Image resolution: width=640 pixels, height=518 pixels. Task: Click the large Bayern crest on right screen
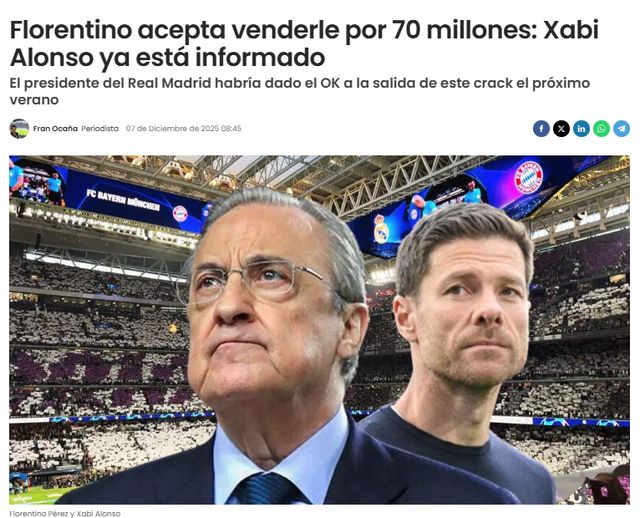pyautogui.click(x=529, y=177)
